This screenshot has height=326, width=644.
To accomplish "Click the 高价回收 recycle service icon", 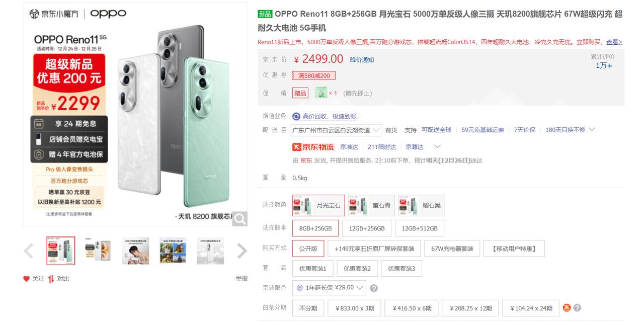I will coord(296,116).
